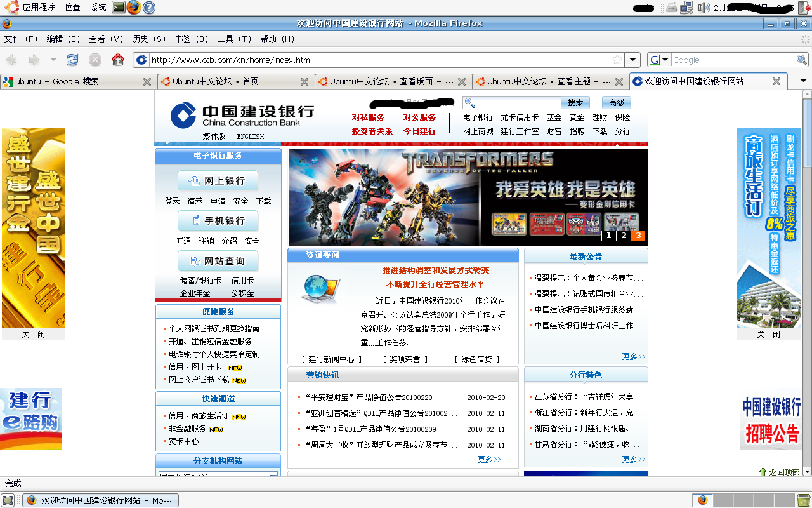The width and height of the screenshot is (812, 508).
Task: Click the 建行e路购 banner
Action: pyautogui.click(x=31, y=419)
